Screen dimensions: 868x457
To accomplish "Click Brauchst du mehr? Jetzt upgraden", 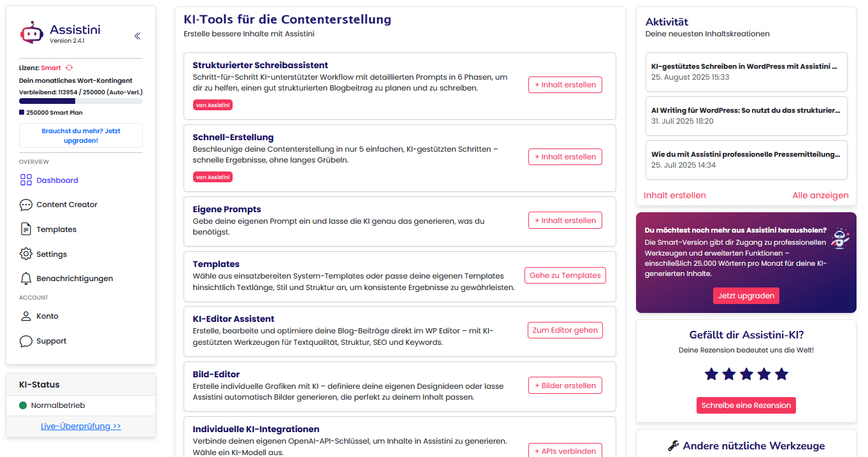I will pos(81,135).
